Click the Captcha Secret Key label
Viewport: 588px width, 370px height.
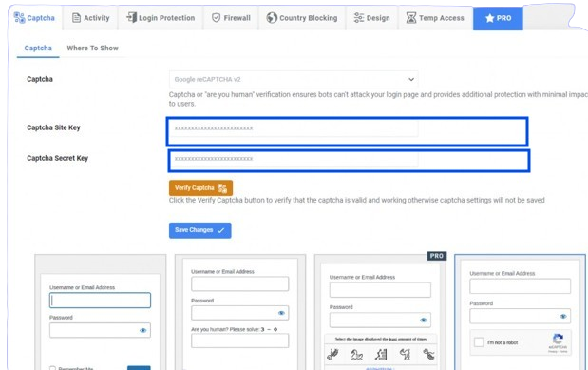click(x=57, y=158)
